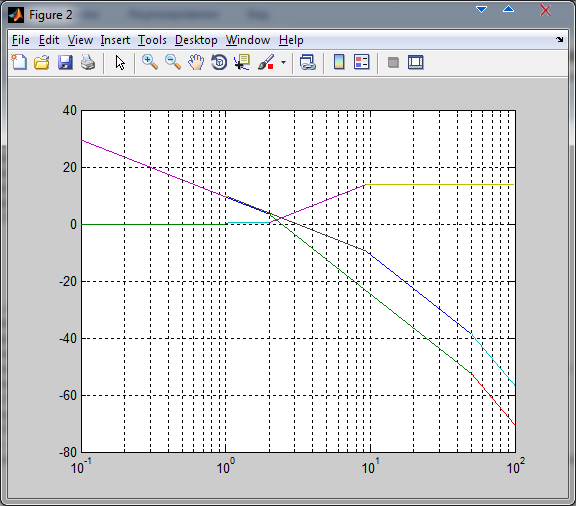The width and height of the screenshot is (576, 506).
Task: Expand the brush color dropdown arrow
Action: tap(283, 62)
